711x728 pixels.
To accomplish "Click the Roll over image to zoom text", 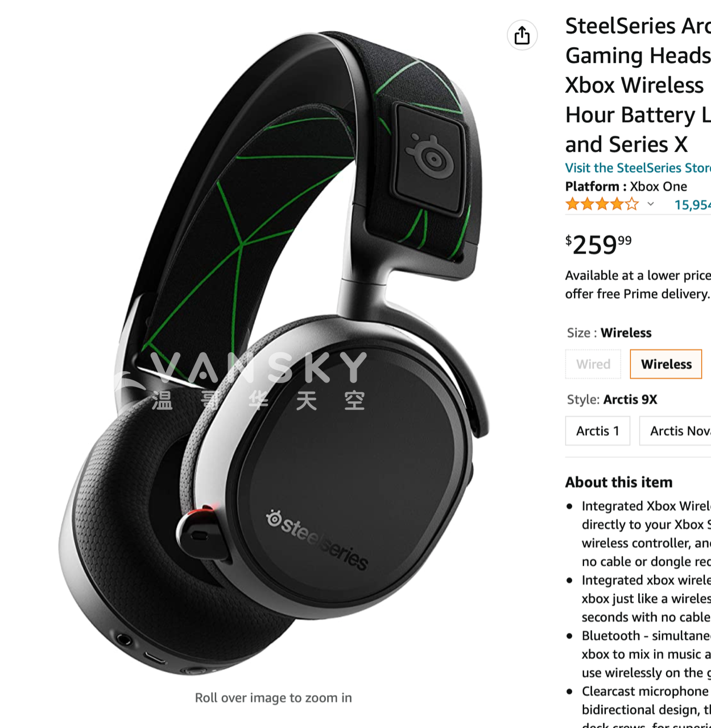I will pyautogui.click(x=273, y=698).
